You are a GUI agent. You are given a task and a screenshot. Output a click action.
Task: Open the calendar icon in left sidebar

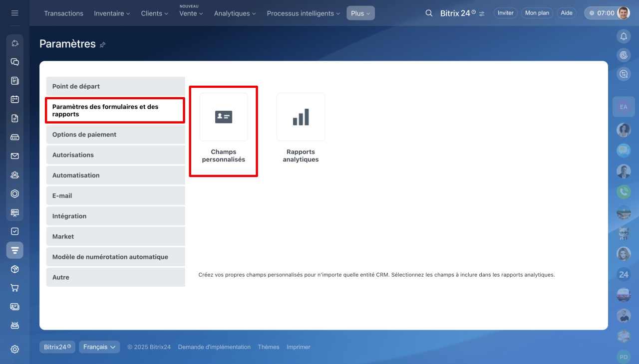[x=15, y=99]
